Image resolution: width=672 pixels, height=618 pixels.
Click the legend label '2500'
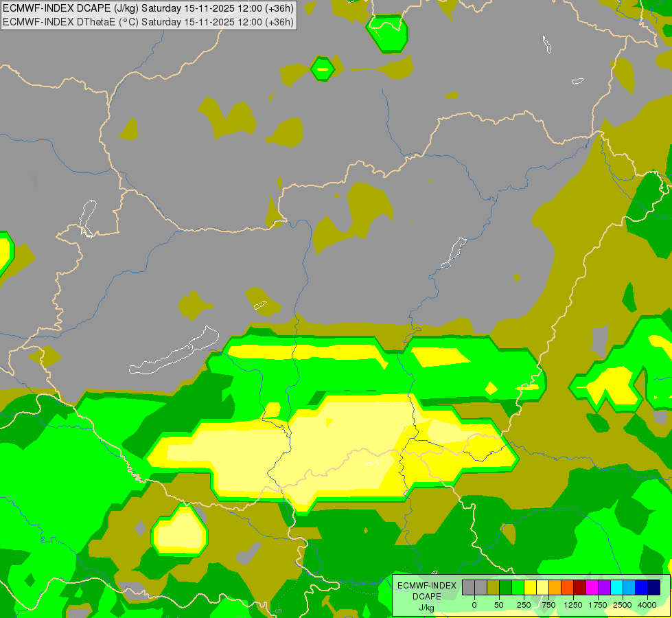click(x=623, y=605)
